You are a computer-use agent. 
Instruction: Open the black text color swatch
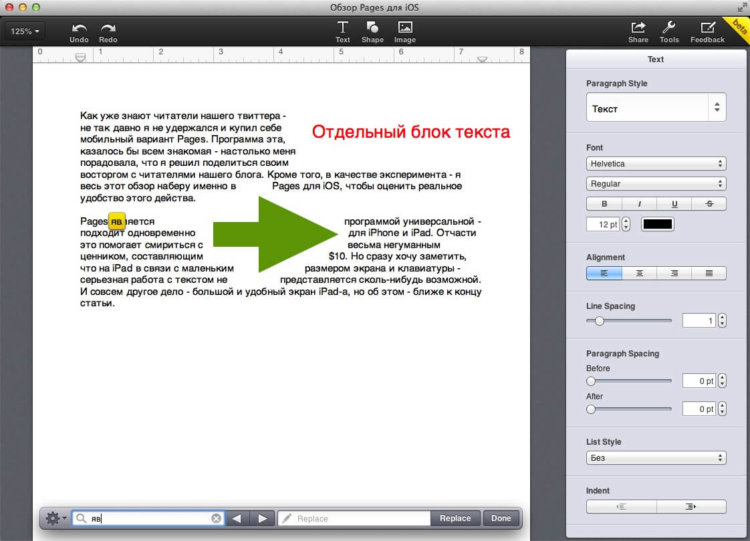click(658, 224)
